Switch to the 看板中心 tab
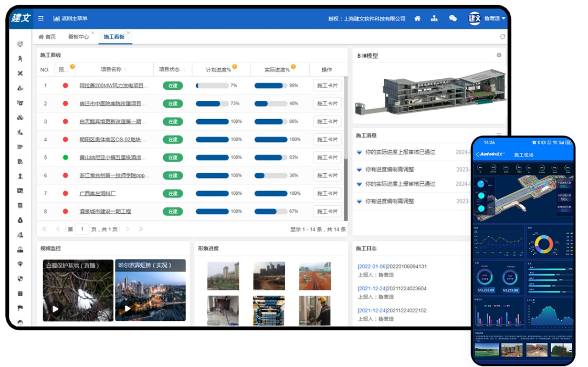The height and width of the screenshot is (367, 588). point(78,37)
